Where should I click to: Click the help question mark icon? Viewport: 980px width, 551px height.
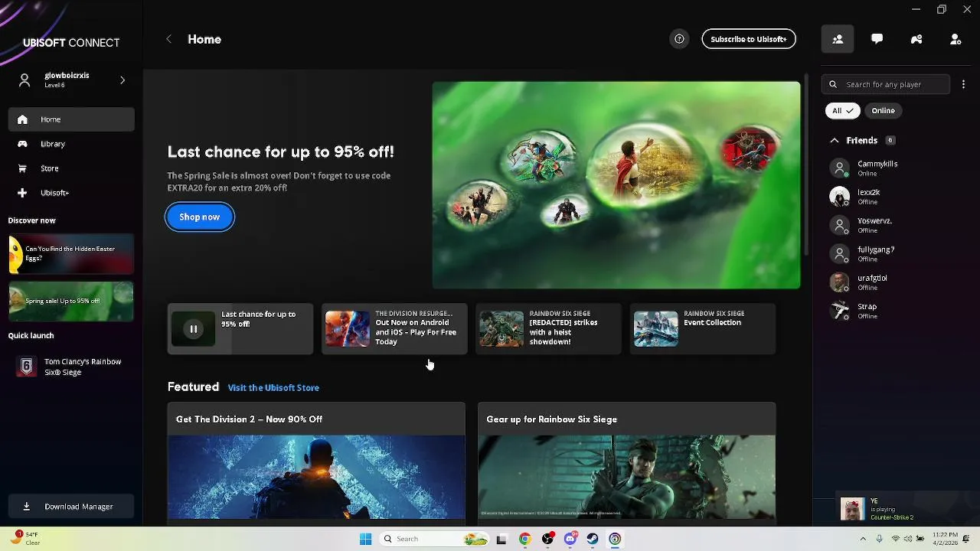point(679,39)
